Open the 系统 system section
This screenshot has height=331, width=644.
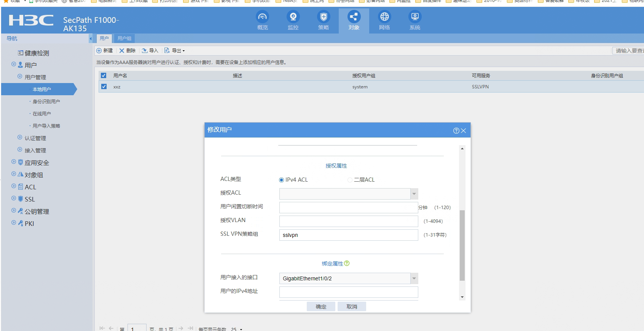(415, 21)
